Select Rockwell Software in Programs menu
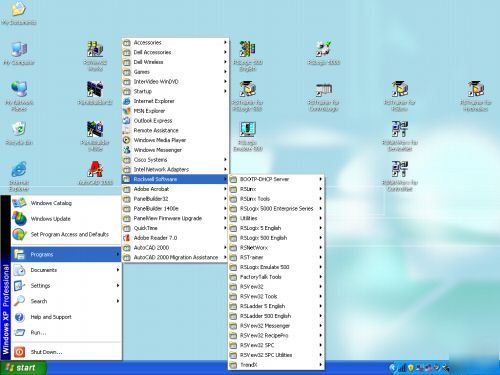This screenshot has width=500, height=375. 175,179
